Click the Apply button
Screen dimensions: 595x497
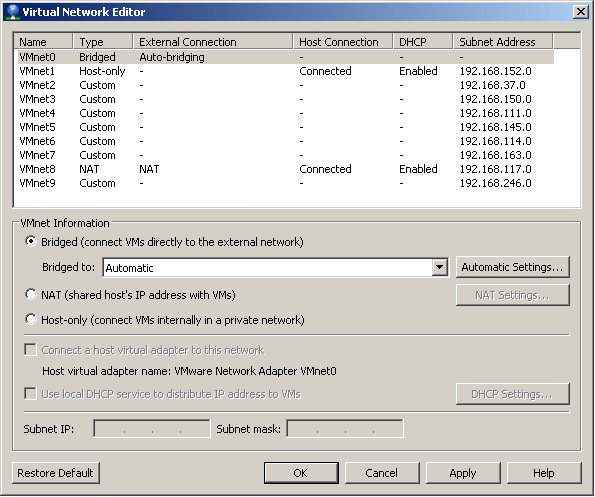[463, 473]
